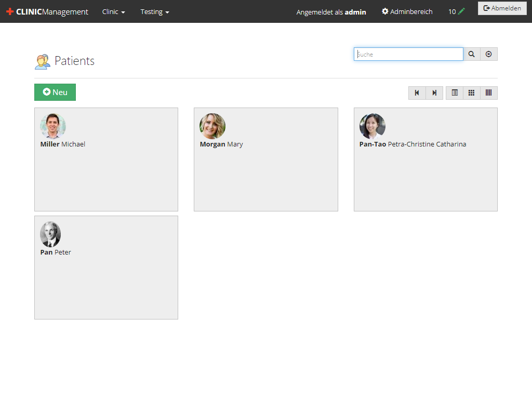Switch to grid tile view

472,93
